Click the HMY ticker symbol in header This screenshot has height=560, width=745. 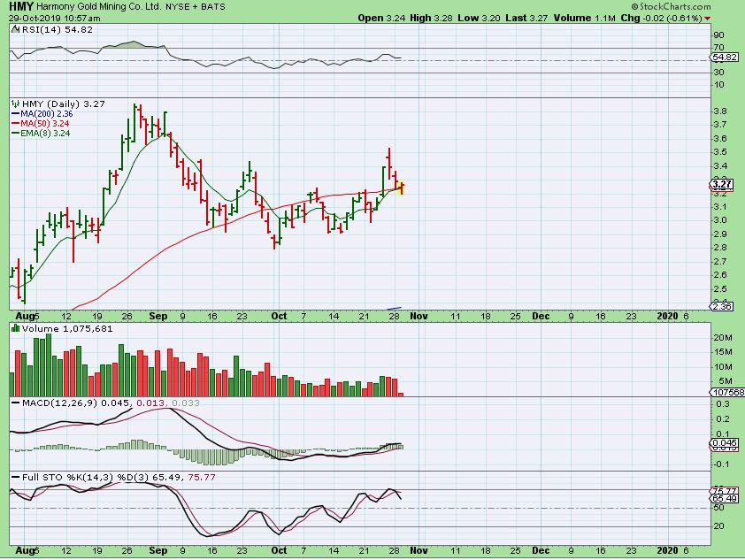coord(21,6)
